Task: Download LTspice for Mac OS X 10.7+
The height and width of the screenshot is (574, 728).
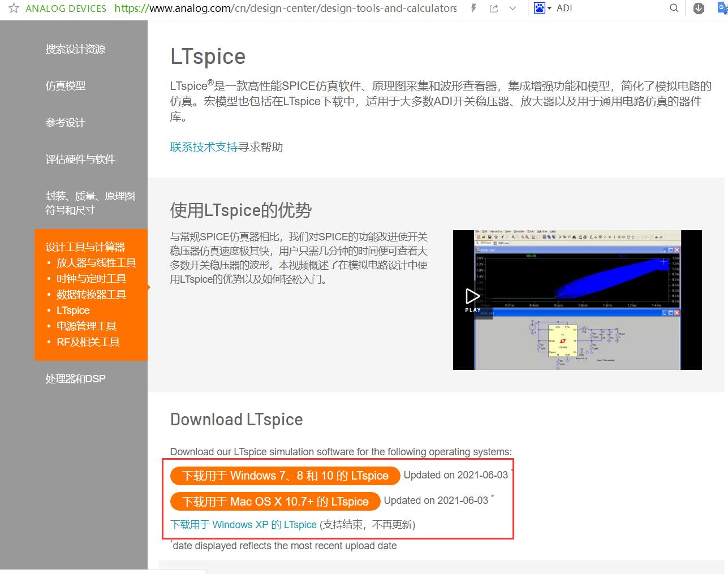Action: pos(275,501)
